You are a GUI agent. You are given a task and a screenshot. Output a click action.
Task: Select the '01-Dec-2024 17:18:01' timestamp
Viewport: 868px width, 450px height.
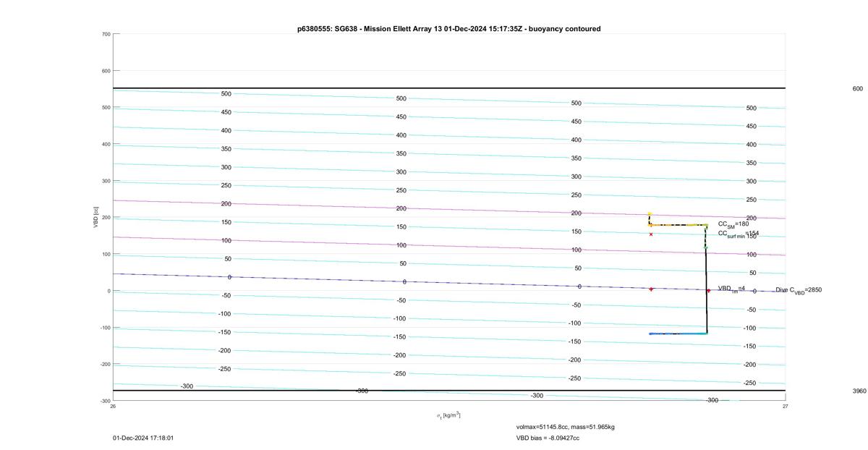click(143, 438)
